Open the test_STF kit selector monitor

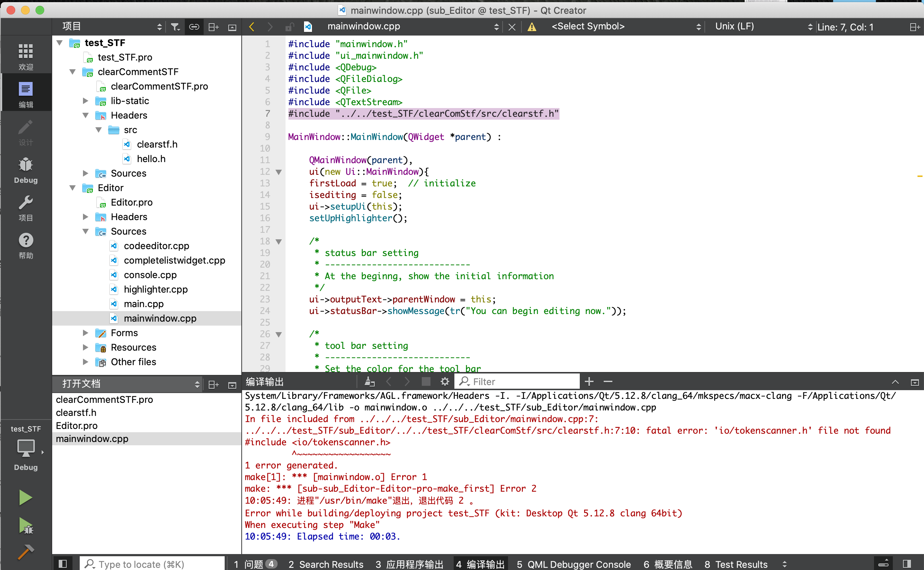point(26,448)
